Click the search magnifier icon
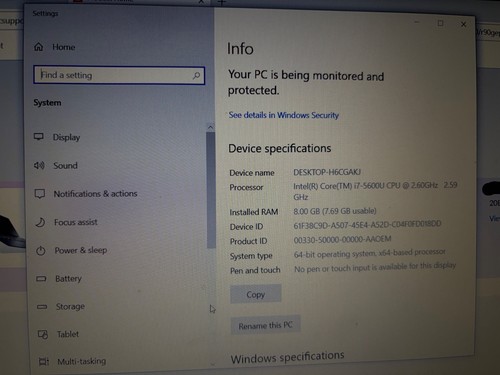500x375 pixels. pyautogui.click(x=196, y=76)
